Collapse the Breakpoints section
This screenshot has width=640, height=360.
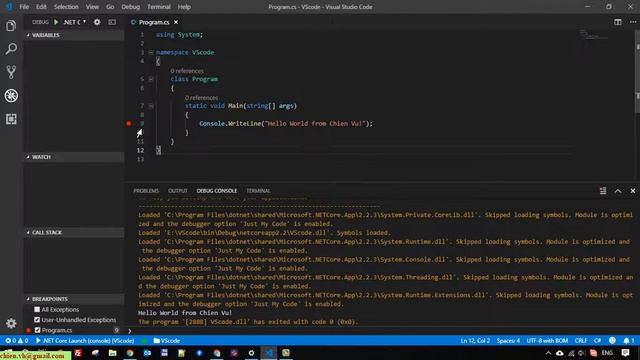tap(74, 299)
